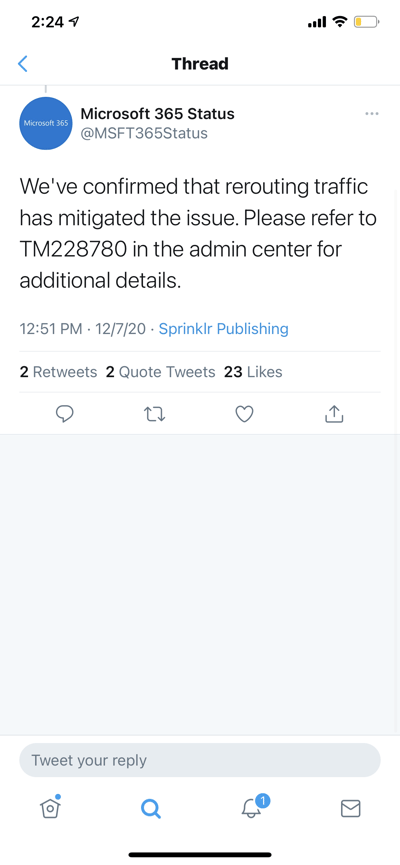
Task: Open the Sprinklr Publishing source link
Action: pos(223,329)
